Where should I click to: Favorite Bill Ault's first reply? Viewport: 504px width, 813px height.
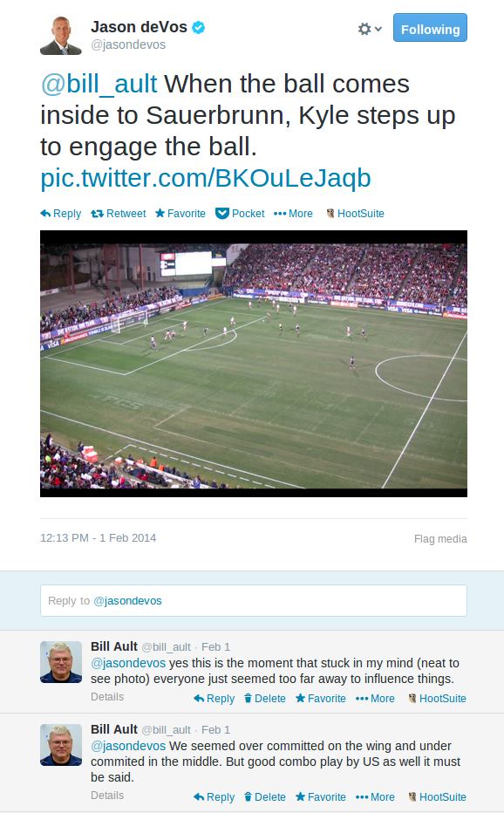[320, 699]
